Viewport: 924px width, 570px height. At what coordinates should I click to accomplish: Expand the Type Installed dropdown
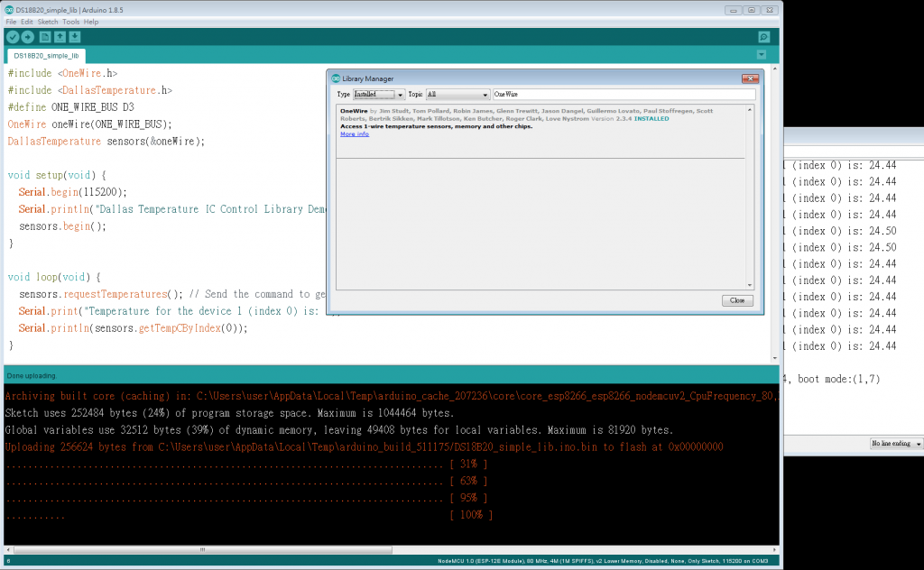[378, 94]
